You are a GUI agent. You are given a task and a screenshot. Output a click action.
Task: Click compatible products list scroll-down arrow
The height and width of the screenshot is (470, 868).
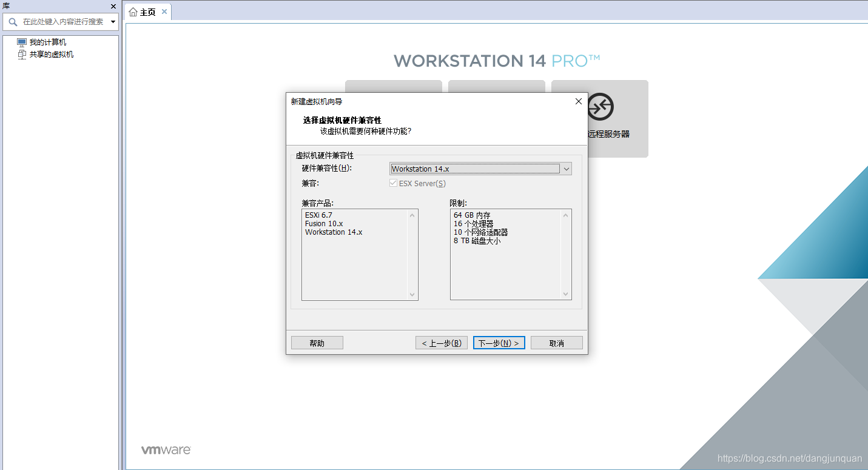point(412,295)
